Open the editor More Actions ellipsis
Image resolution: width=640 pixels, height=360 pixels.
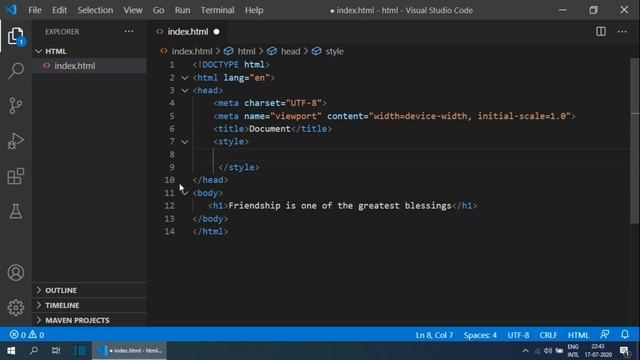[622, 31]
